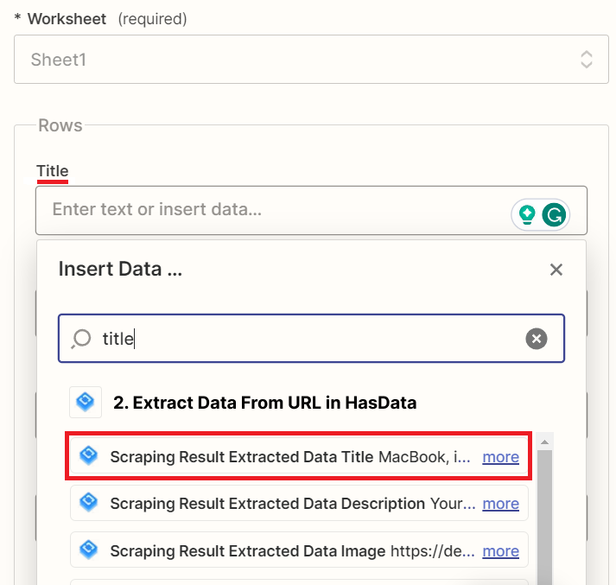The width and height of the screenshot is (616, 585).
Task: Close the Insert Data panel
Action: (x=556, y=270)
